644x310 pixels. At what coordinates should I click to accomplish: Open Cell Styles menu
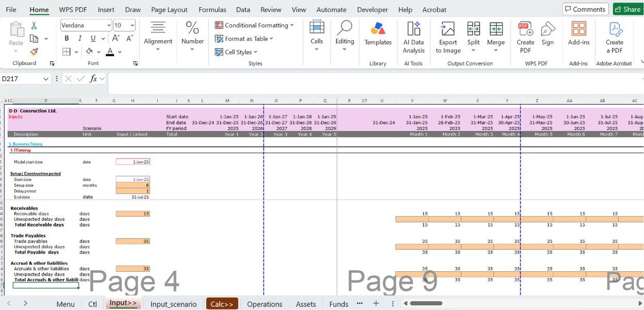click(236, 52)
